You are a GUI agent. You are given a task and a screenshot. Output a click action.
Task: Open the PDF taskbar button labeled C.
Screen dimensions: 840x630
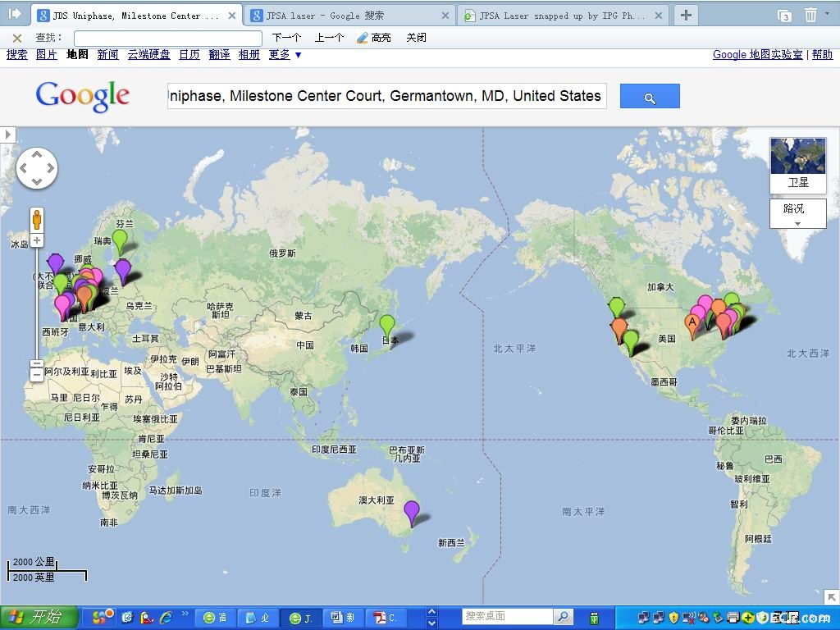pos(386,618)
